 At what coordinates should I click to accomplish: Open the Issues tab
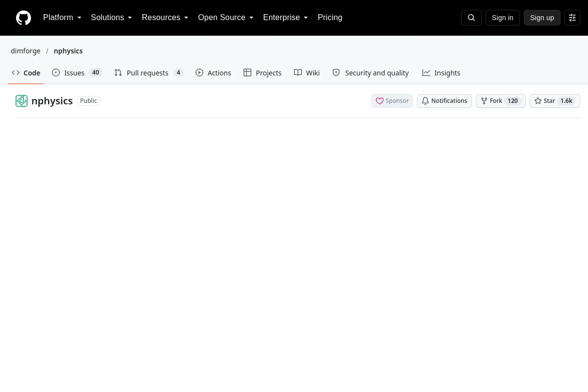point(77,73)
